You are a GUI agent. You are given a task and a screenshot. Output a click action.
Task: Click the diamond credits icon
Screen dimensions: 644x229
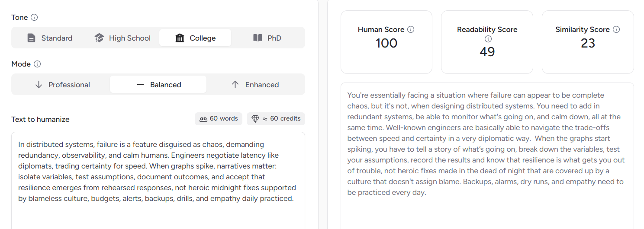click(x=255, y=119)
